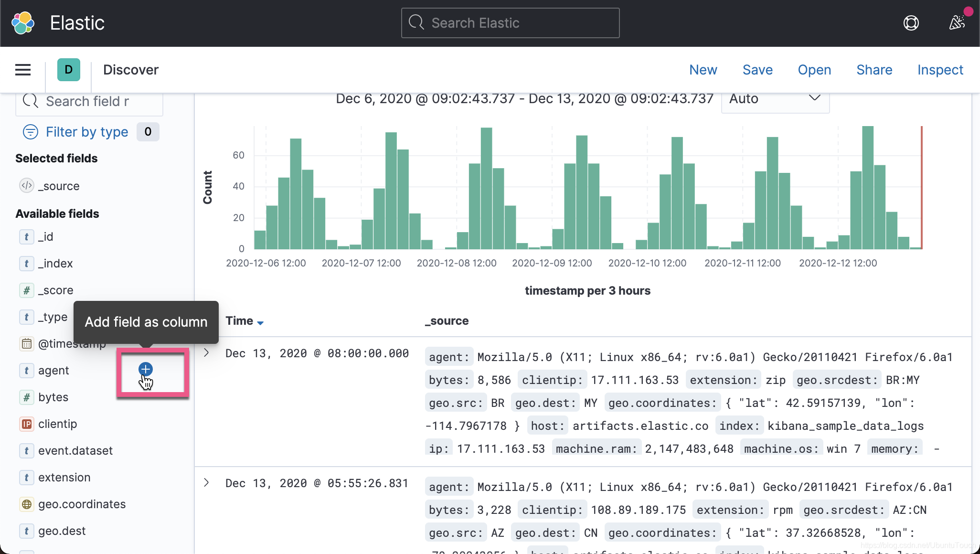This screenshot has height=554, width=980.
Task: Click the geo.coordinates globe field icon
Action: (x=27, y=504)
